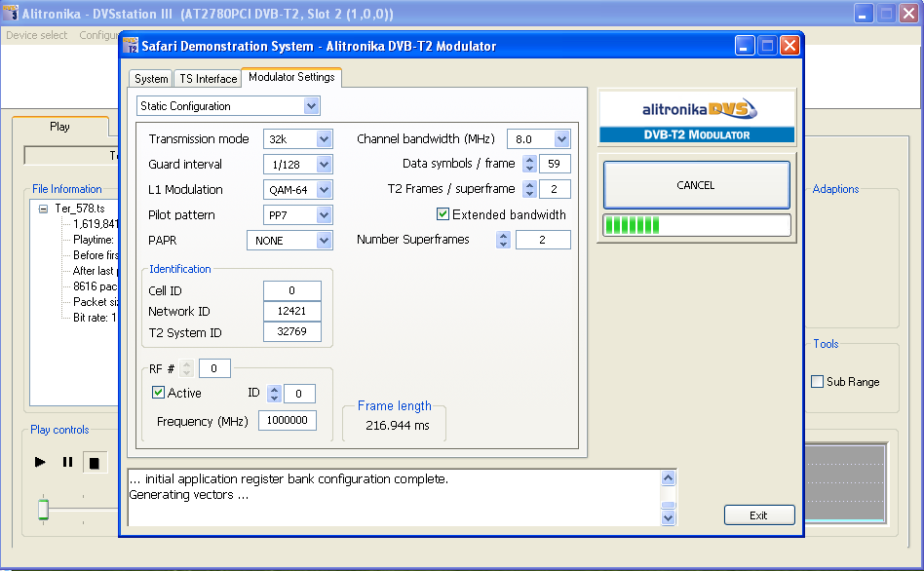
Task: Open the PAPR dropdown
Action: pos(324,241)
